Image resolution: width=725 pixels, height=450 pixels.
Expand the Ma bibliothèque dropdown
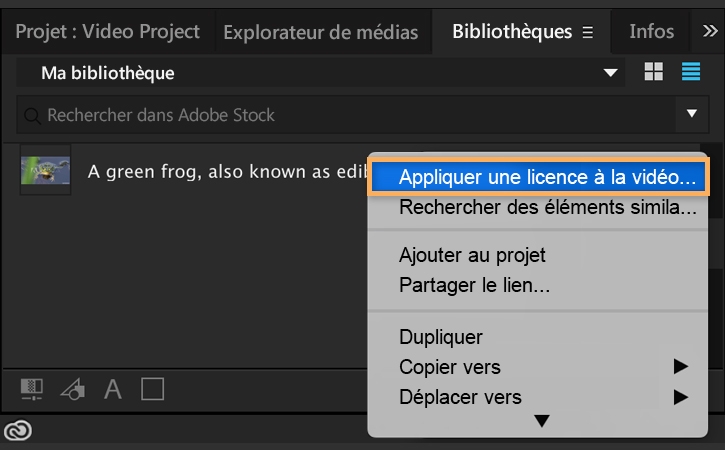[x=610, y=74]
